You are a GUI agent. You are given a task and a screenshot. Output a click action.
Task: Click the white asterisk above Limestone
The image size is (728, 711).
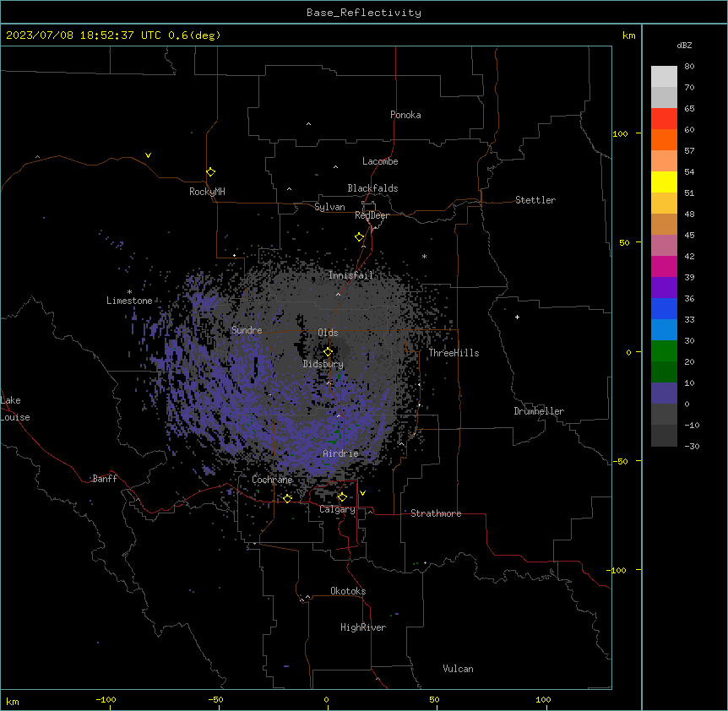129,291
